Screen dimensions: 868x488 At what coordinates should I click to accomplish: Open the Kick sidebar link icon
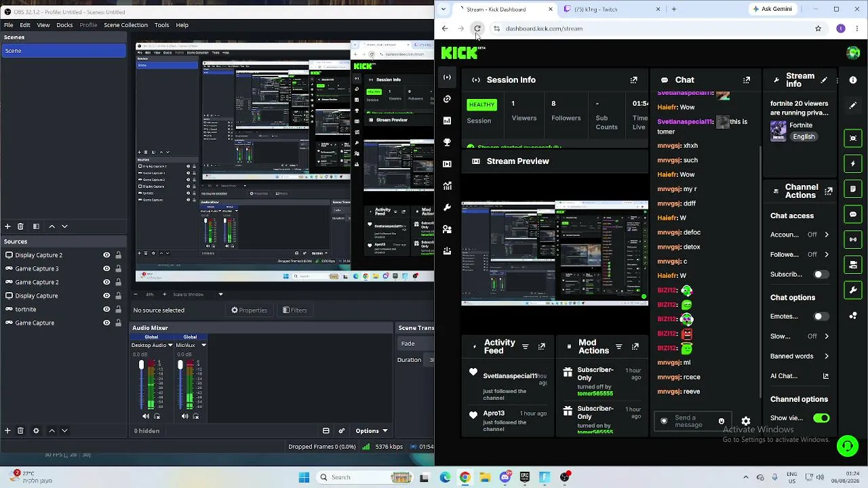pos(447,99)
